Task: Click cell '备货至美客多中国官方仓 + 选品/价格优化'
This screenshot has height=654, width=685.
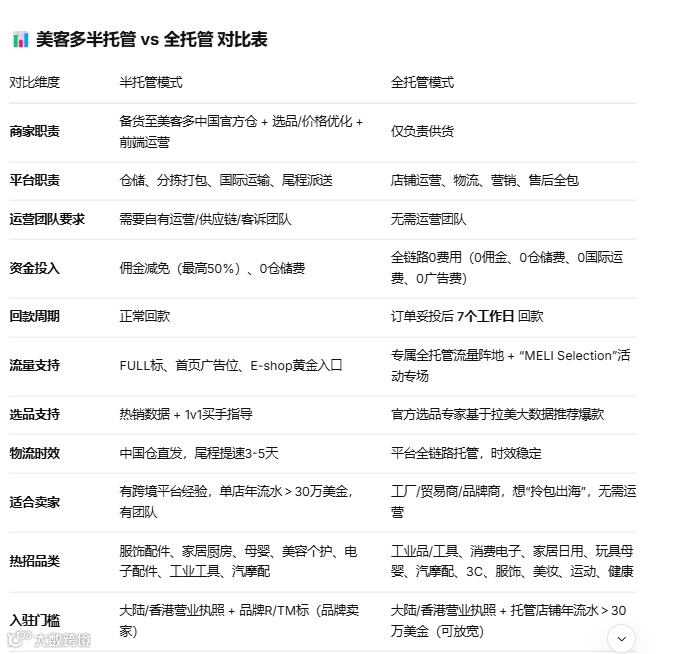Action: pos(241,131)
